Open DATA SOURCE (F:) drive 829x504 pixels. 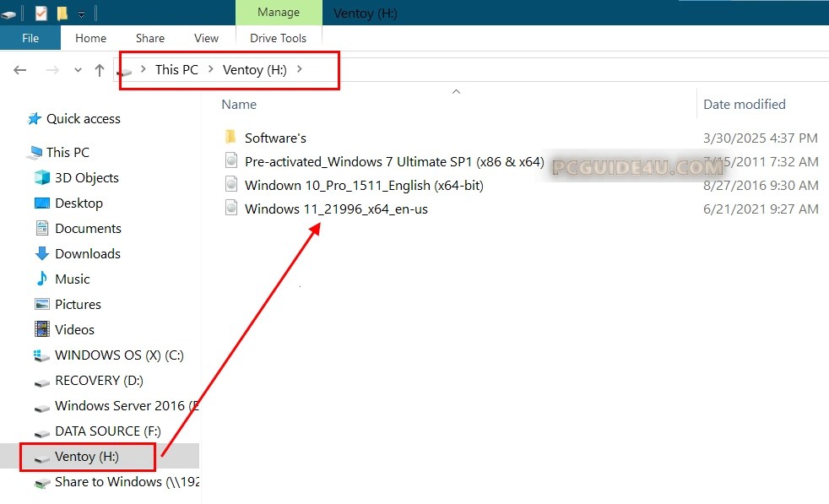pyautogui.click(x=108, y=431)
